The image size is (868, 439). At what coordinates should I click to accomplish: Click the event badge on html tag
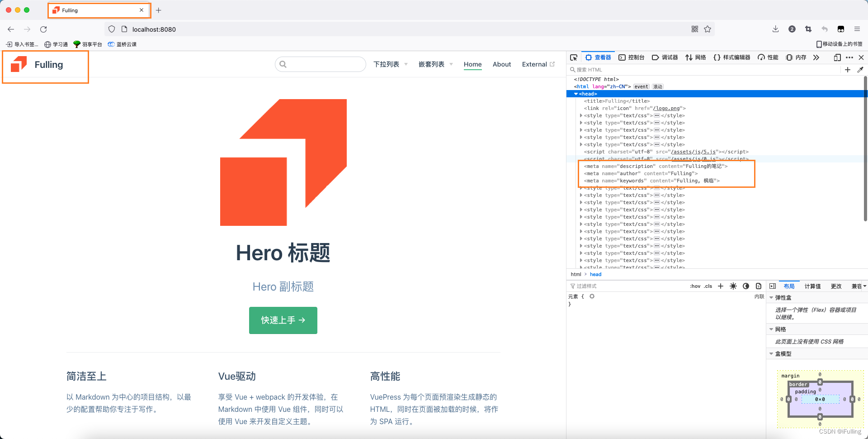click(x=641, y=86)
